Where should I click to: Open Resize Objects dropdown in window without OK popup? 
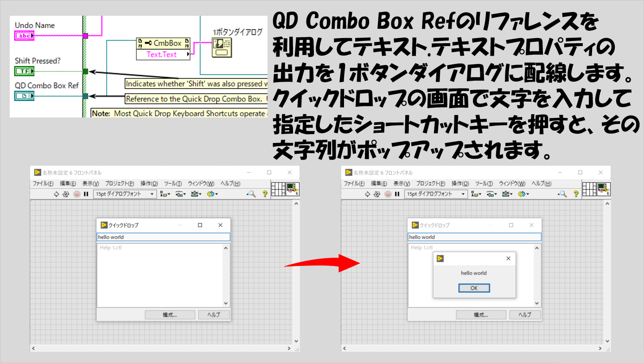196,194
